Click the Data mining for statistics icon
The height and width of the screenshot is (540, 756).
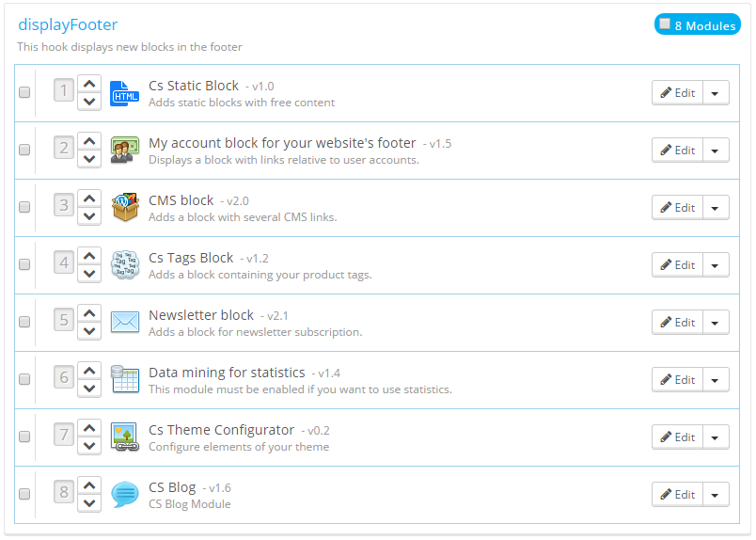(x=125, y=380)
